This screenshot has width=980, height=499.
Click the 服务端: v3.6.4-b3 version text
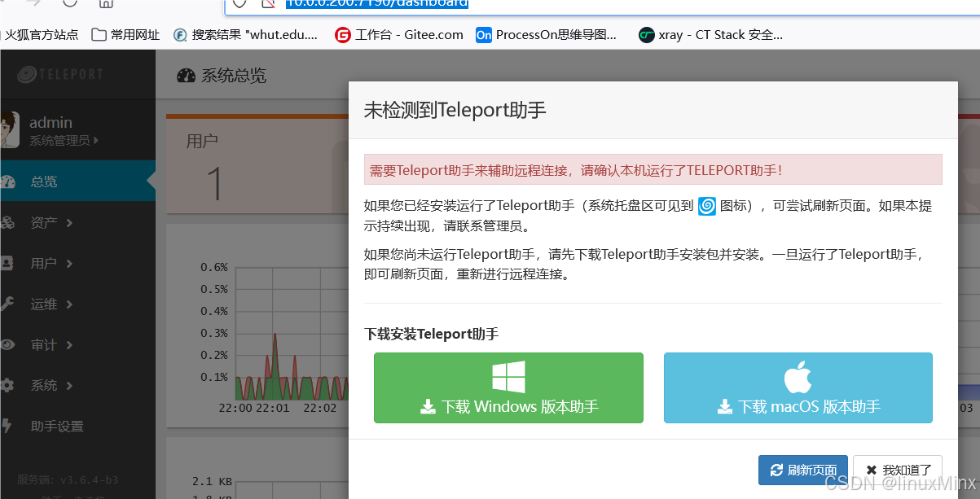[68, 479]
